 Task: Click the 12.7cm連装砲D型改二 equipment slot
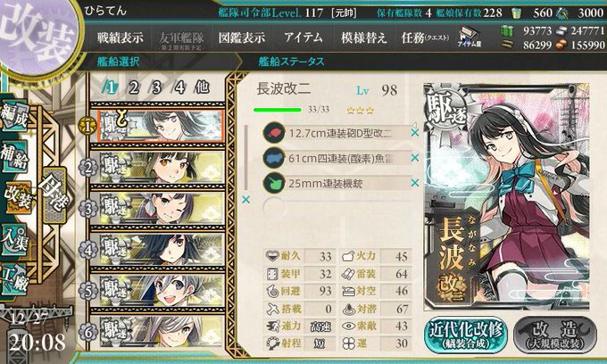[x=336, y=134]
